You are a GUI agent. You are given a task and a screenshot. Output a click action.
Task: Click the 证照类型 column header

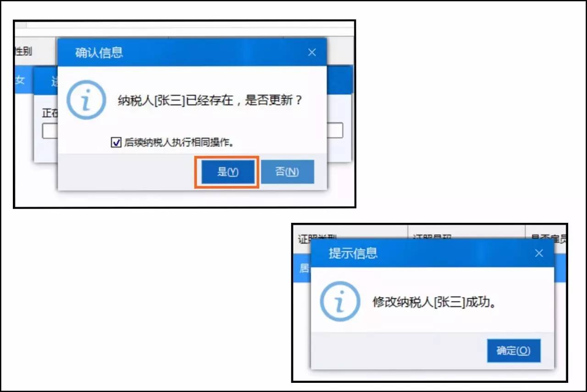coord(317,238)
